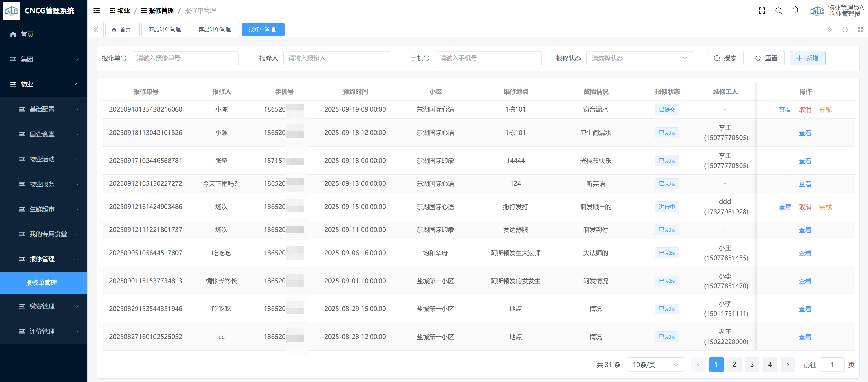Open the notification bell icon
868x382 pixels.
795,10
